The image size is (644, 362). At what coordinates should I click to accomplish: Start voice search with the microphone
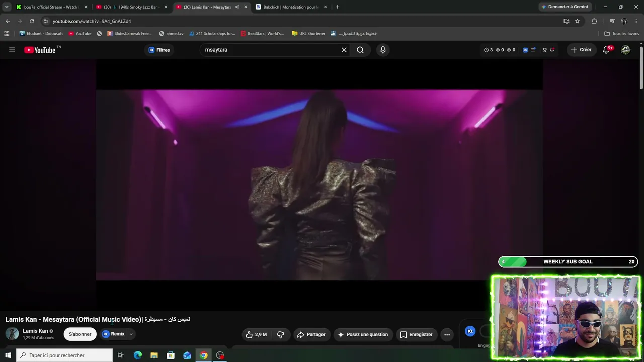coord(383,50)
